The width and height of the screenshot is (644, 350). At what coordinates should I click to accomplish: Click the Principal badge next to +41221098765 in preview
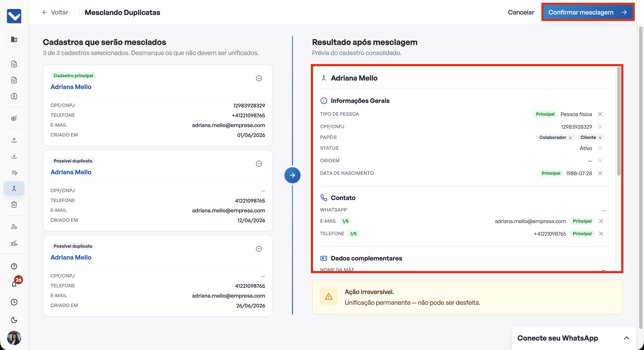tap(582, 234)
